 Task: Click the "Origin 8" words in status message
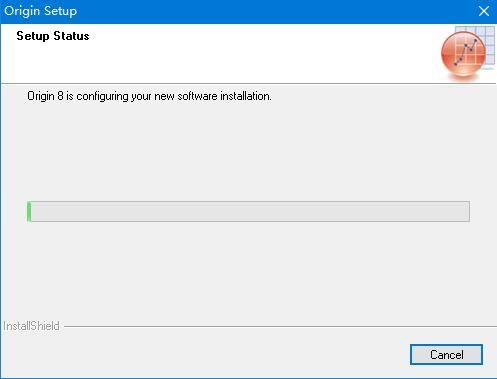click(45, 96)
